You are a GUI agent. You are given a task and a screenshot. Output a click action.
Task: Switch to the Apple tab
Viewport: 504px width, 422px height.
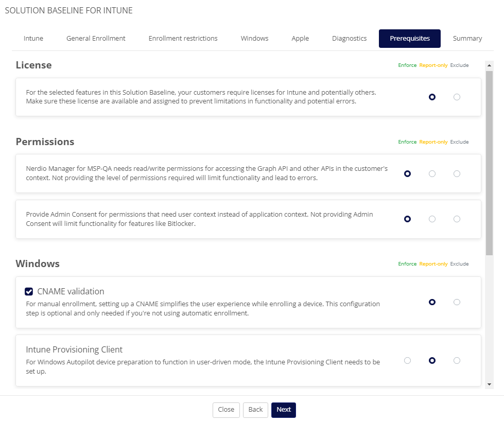(x=300, y=39)
